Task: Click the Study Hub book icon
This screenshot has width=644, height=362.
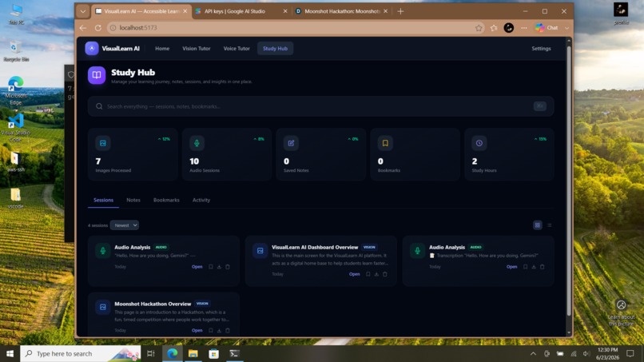Action: tap(97, 75)
